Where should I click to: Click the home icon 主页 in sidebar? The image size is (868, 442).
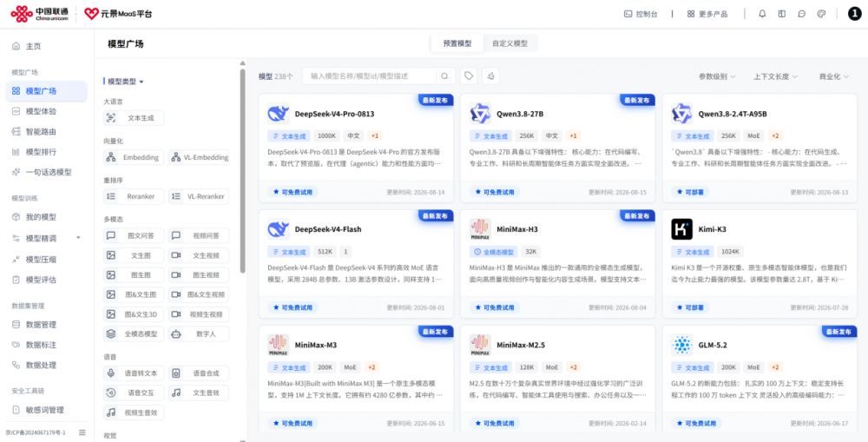(x=16, y=46)
